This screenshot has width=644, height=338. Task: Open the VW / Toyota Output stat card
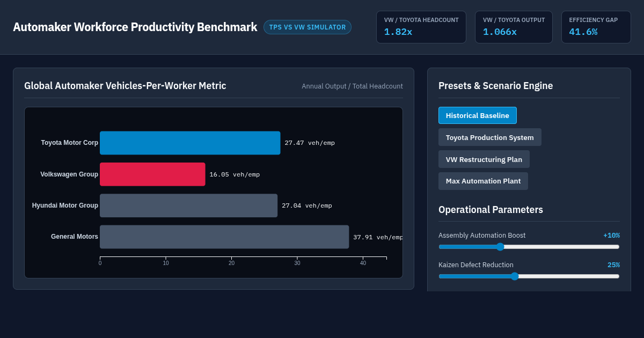coord(514,27)
